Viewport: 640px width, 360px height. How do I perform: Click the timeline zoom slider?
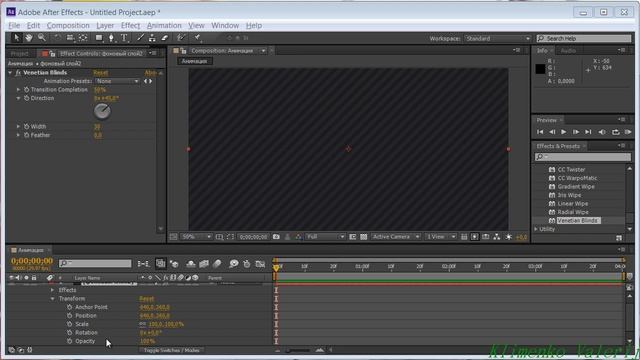tap(298, 350)
